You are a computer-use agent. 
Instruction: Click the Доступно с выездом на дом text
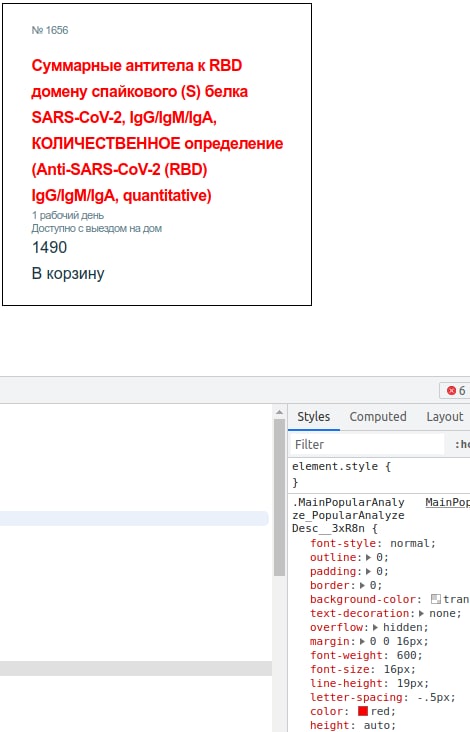97,228
